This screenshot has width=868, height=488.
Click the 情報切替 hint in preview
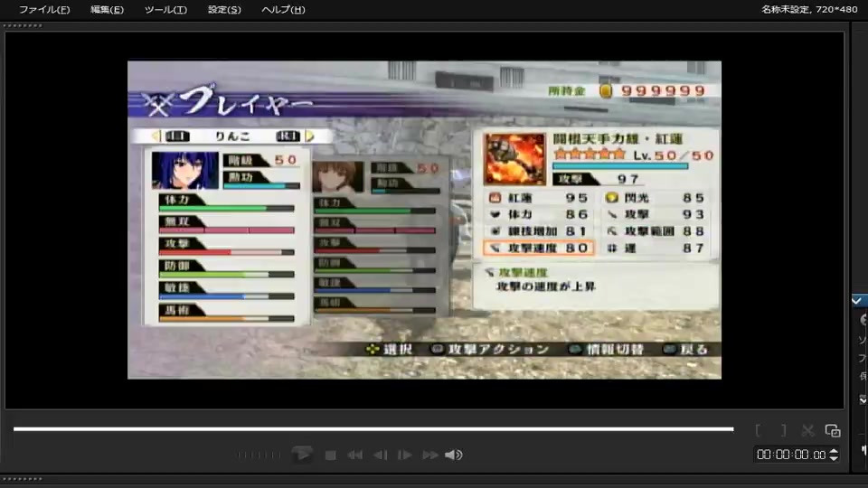[x=607, y=349]
